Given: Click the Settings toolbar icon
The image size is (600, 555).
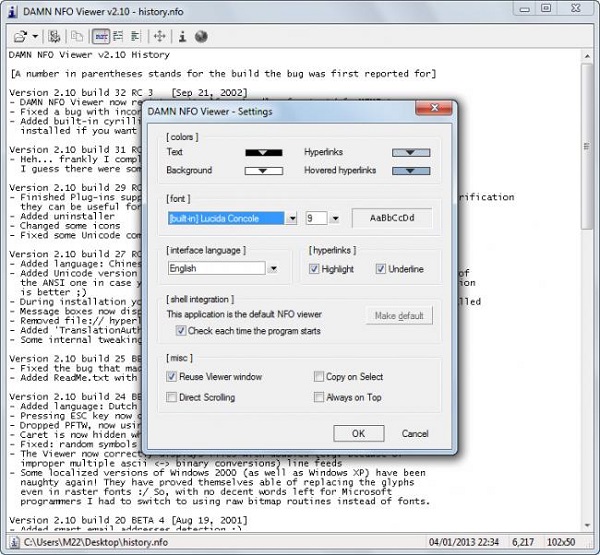Looking at the screenshot, I should click(54, 36).
